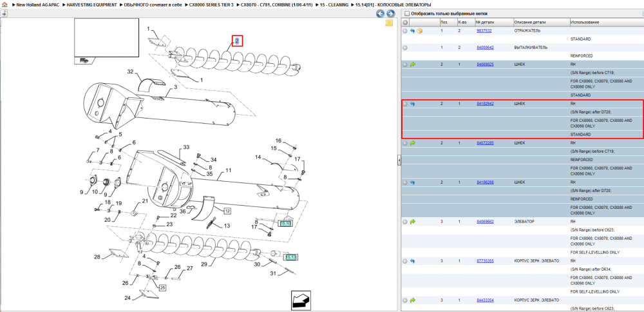Click the small panel toggle icon top-left
644x312 pixels.
(x=4, y=13)
